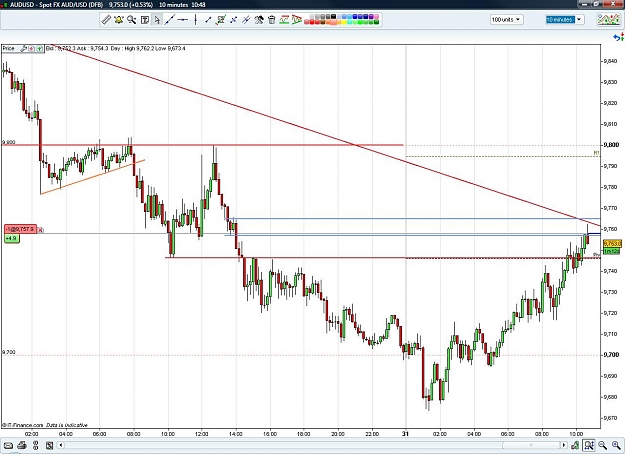Open the red triangle pattern tool
Screen dimensions: 625x454
coord(297,20)
